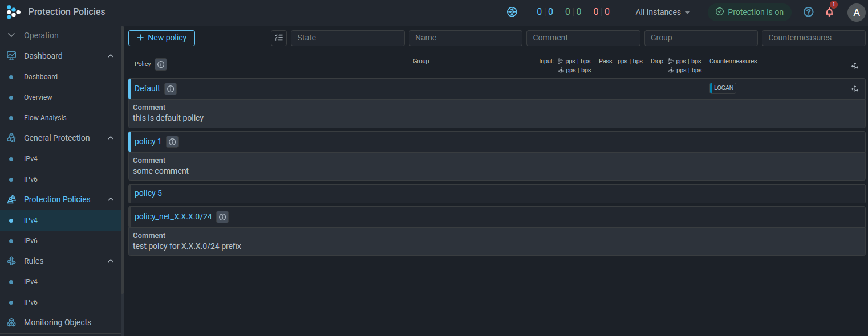Click the info icon beside policy 1

click(x=172, y=142)
